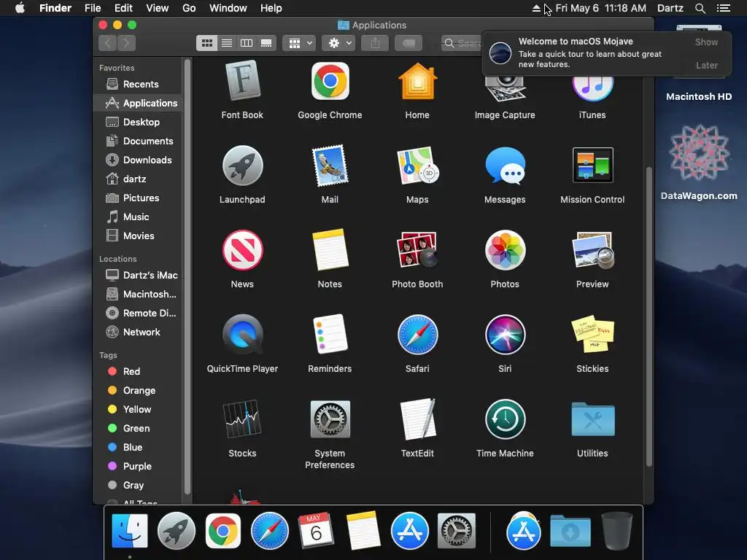Screen dimensions: 747x560
Task: Select the iTunes app icon
Action: pyautogui.click(x=592, y=87)
